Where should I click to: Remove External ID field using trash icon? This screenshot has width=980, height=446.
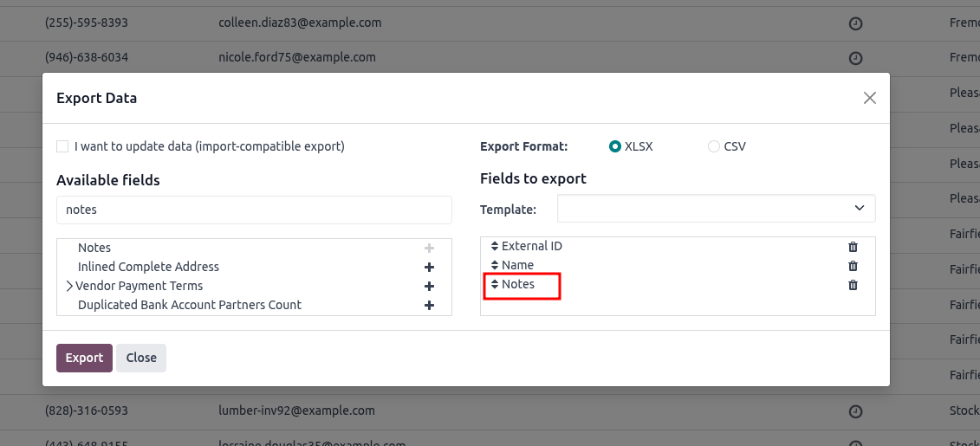click(x=853, y=247)
